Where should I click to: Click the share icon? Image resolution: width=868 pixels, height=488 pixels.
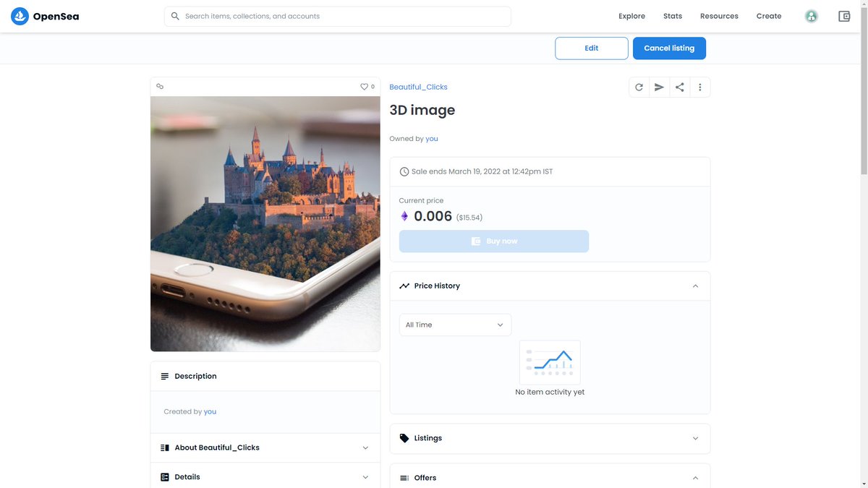[679, 87]
